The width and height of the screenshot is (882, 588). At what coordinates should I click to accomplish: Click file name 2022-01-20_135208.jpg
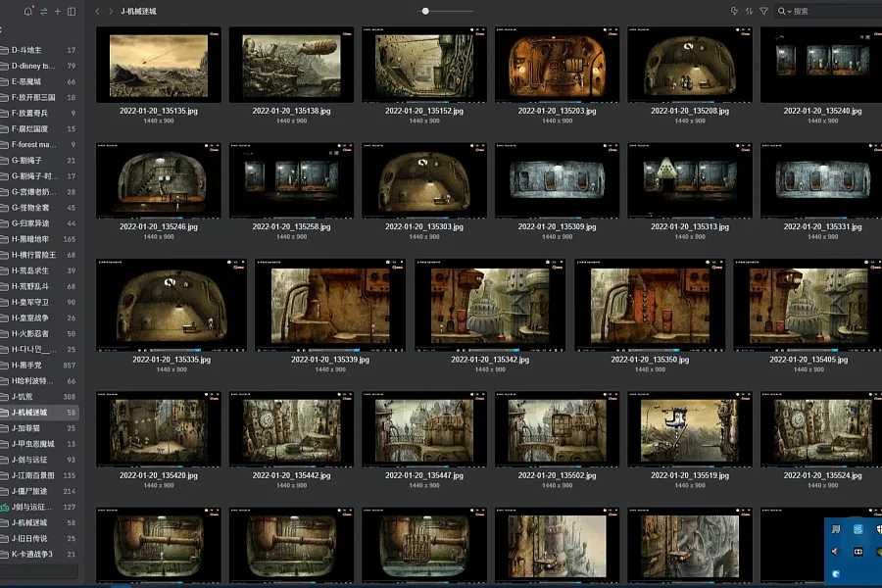tap(690, 111)
